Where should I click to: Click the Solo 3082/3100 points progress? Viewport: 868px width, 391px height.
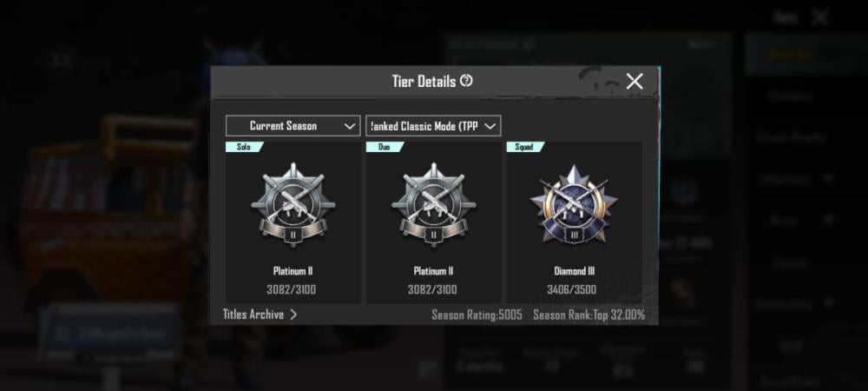click(292, 289)
